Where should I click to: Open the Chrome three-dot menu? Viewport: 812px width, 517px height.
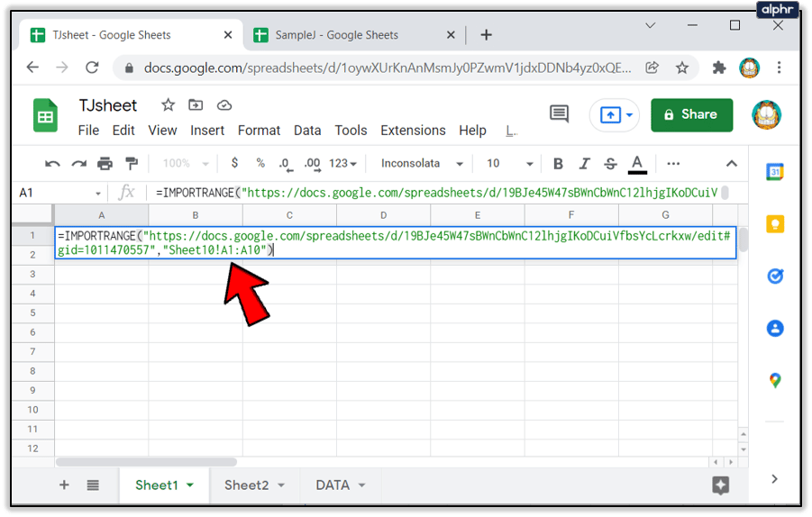[779, 68]
